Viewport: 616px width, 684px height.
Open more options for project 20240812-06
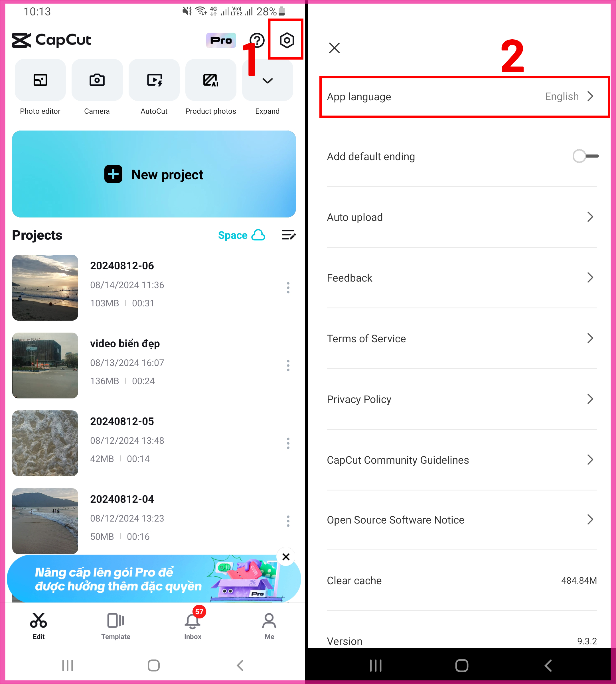(x=288, y=288)
